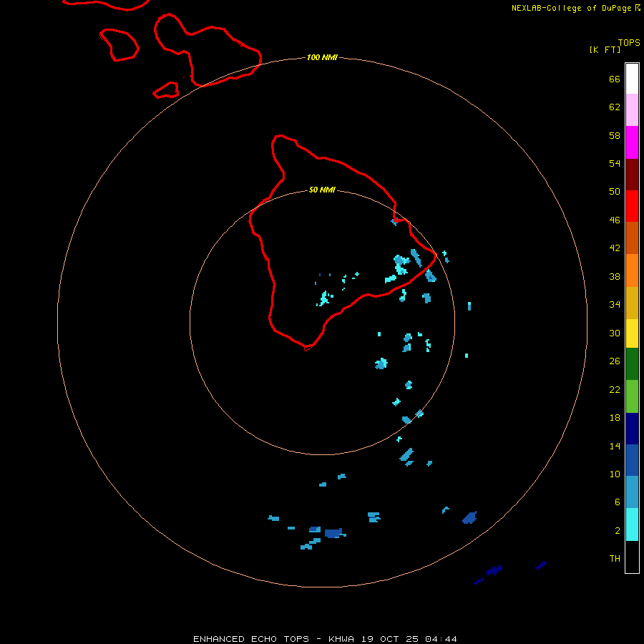
Task: Click the white swatch in the tops legend
Action: pos(632,79)
